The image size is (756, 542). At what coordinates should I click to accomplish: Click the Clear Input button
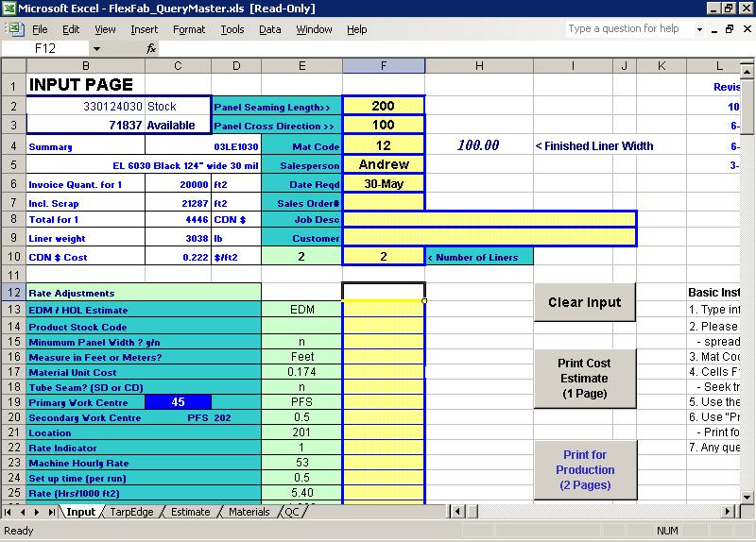584,302
